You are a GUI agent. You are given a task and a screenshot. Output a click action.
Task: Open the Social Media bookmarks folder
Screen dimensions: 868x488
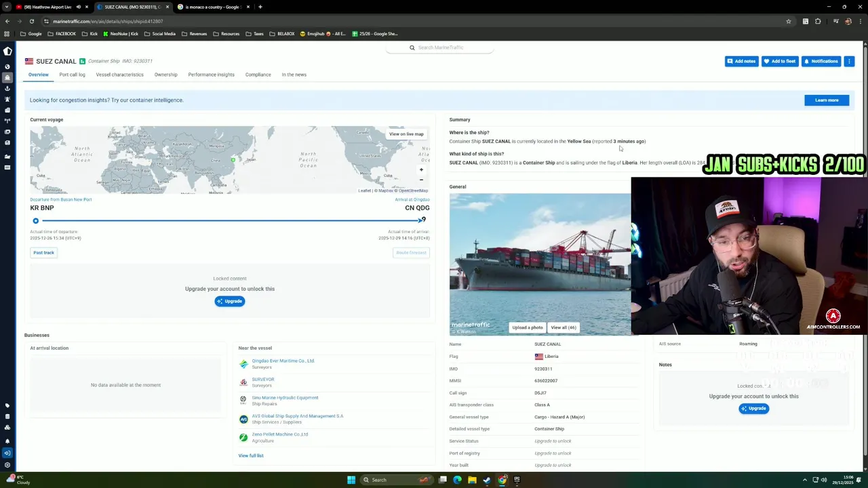159,34
